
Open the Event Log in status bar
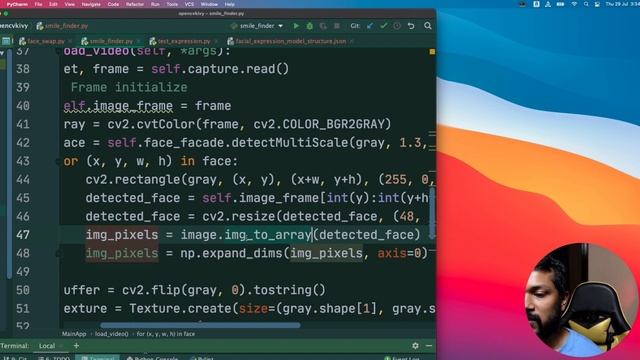402,358
